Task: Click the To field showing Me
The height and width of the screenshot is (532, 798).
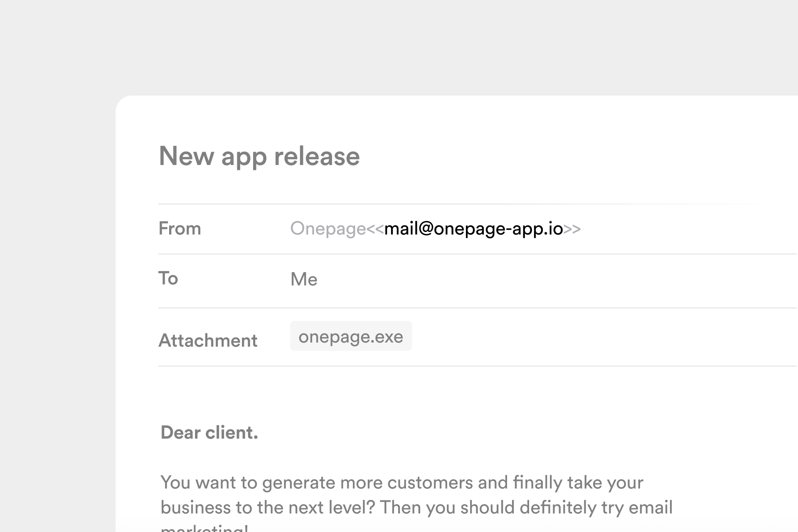Action: [304, 279]
